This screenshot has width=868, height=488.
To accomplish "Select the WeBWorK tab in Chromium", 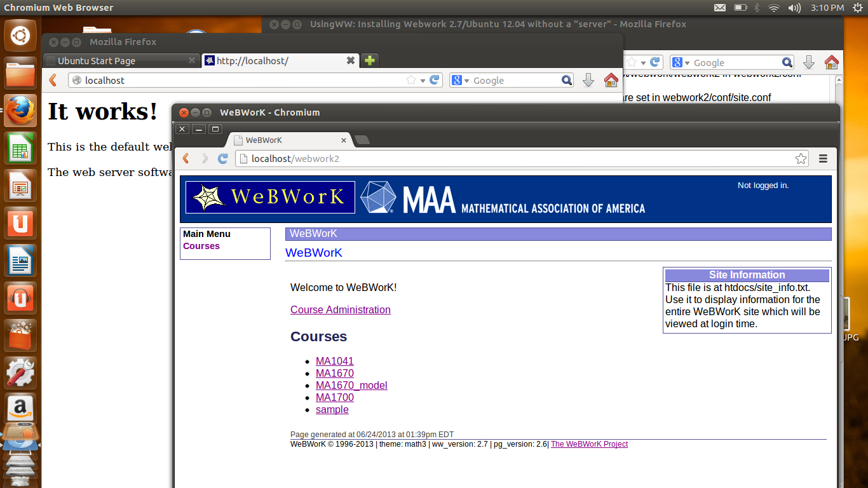I will point(289,140).
